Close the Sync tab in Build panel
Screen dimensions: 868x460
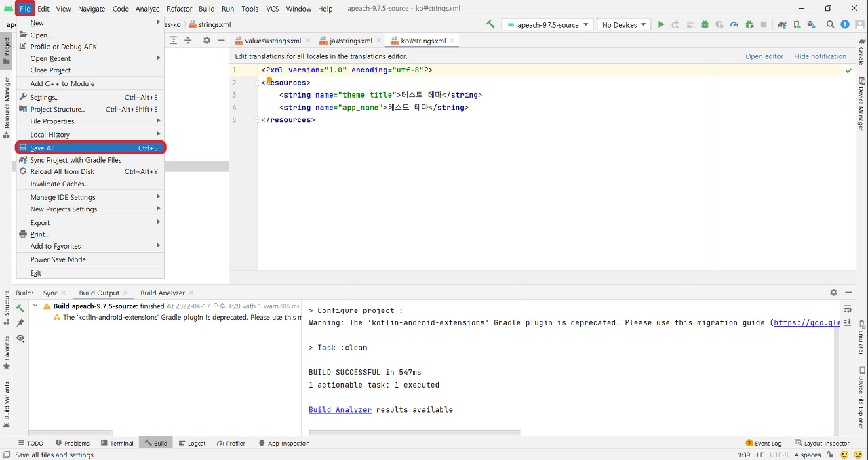pos(64,293)
